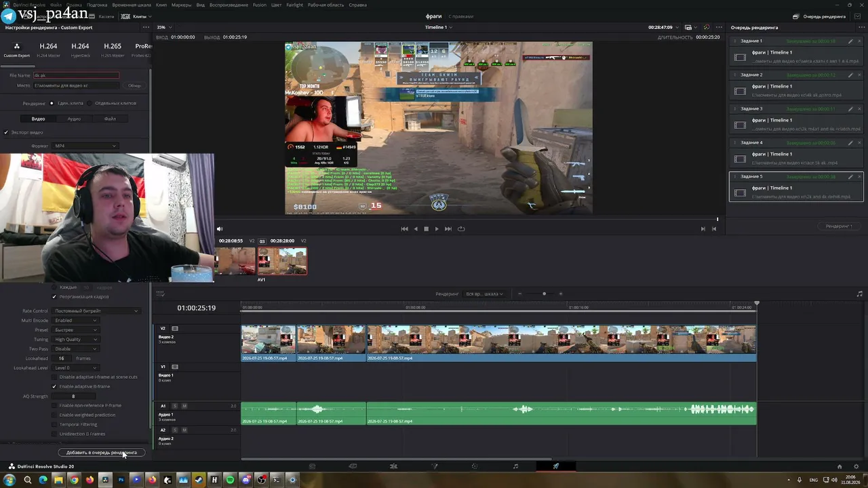Screen dimensions: 868x488
Task: Select the Един. клипа render radio button
Action: coord(52,104)
